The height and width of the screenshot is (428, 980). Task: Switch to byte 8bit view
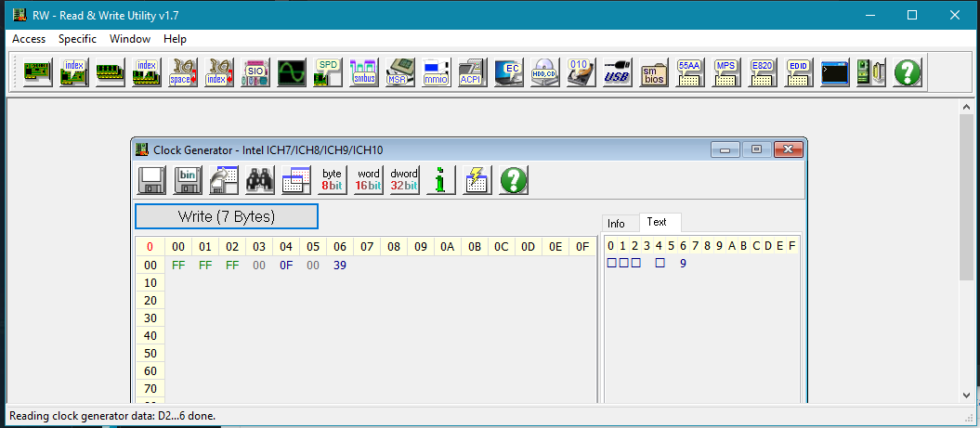(x=333, y=180)
